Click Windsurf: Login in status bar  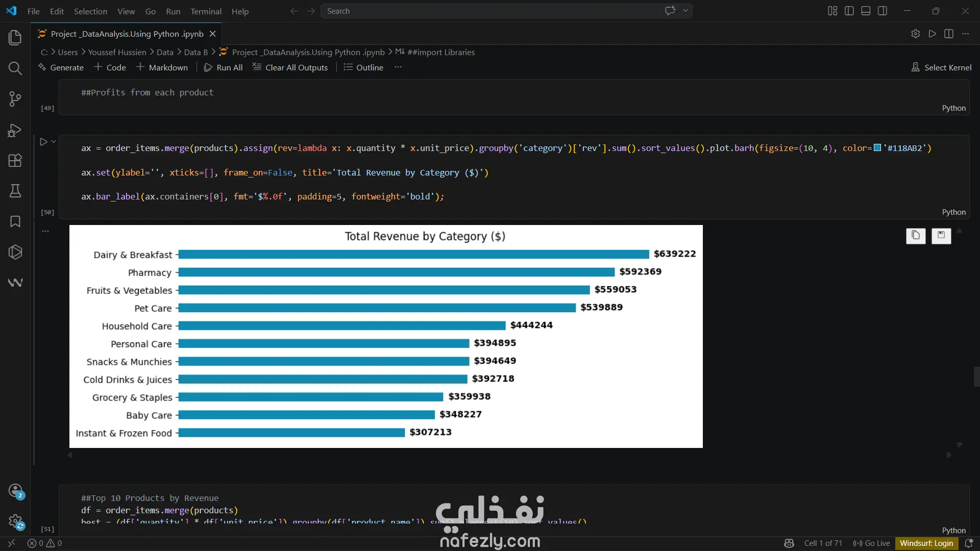pos(926,543)
